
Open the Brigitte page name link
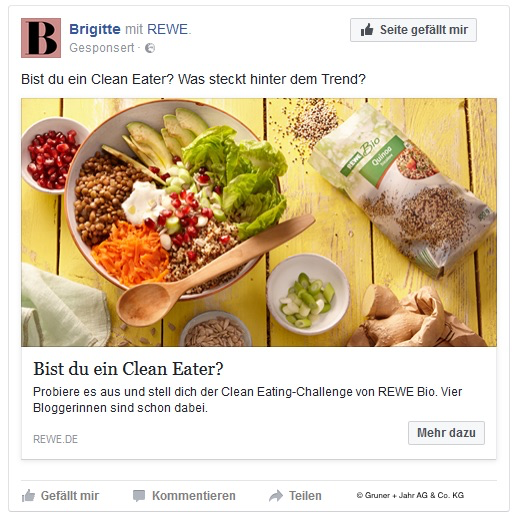[95, 29]
